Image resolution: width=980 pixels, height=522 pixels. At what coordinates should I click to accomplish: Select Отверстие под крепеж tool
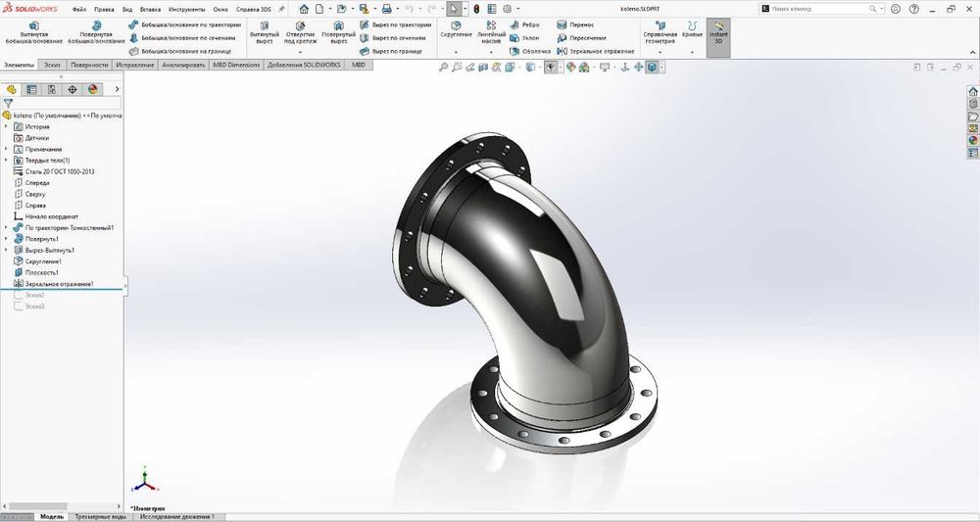(x=300, y=33)
